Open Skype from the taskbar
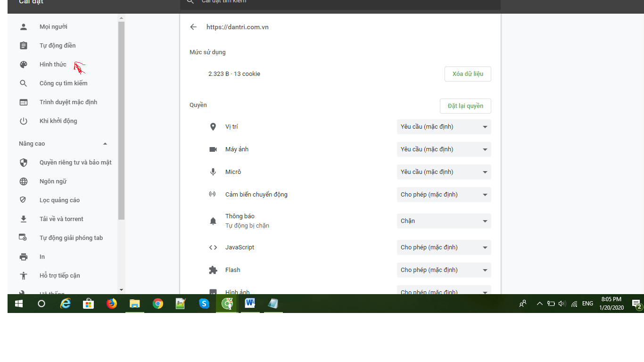 [x=204, y=304]
